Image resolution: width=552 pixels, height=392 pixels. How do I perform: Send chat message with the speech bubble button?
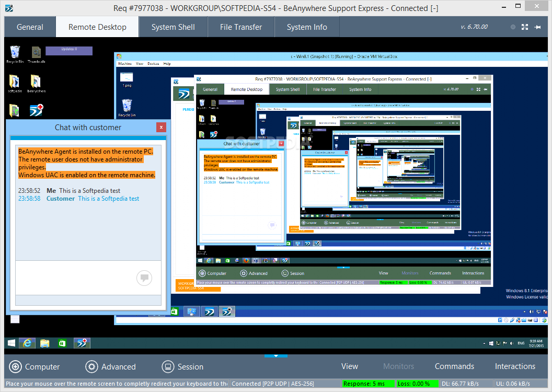pos(144,278)
